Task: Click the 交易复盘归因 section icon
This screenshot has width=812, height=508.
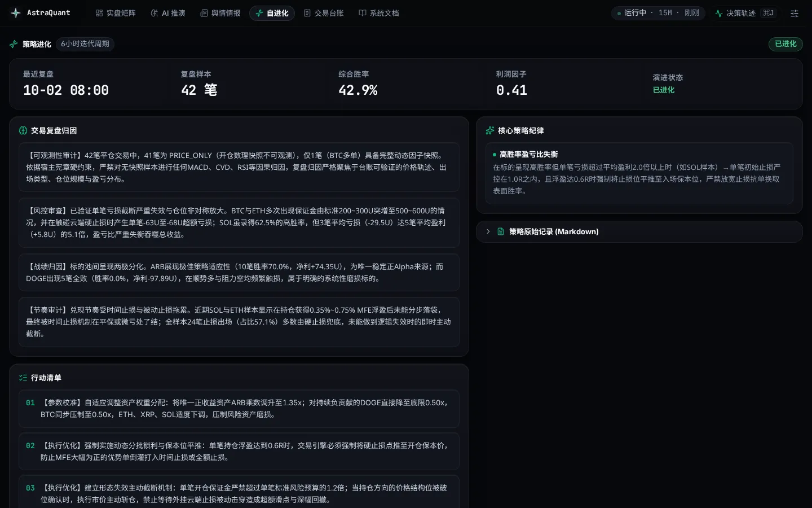Action: click(23, 130)
